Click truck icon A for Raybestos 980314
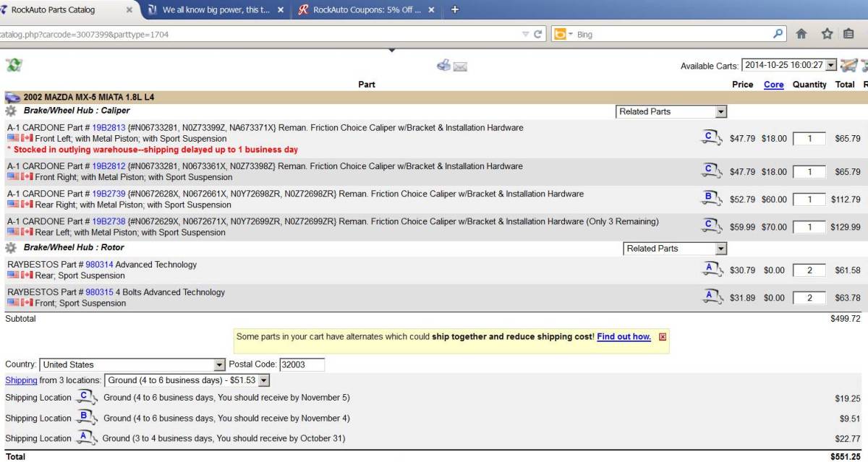The width and height of the screenshot is (868, 462). pos(712,270)
